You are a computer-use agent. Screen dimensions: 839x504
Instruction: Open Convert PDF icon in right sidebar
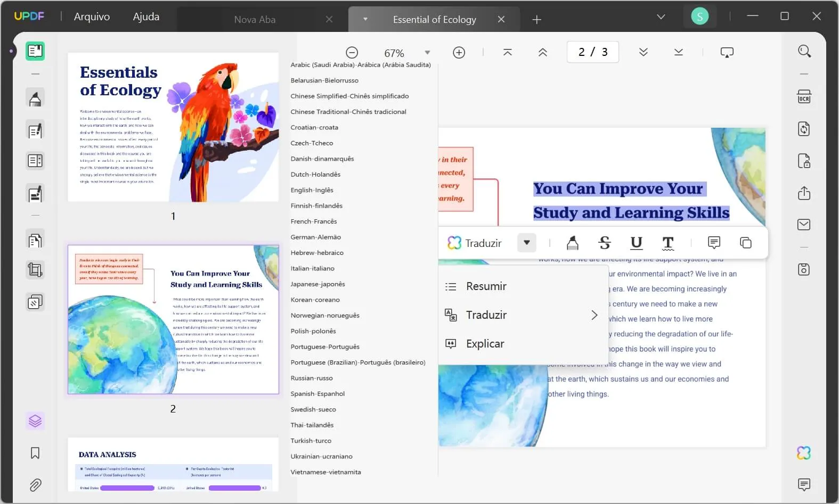click(x=804, y=129)
